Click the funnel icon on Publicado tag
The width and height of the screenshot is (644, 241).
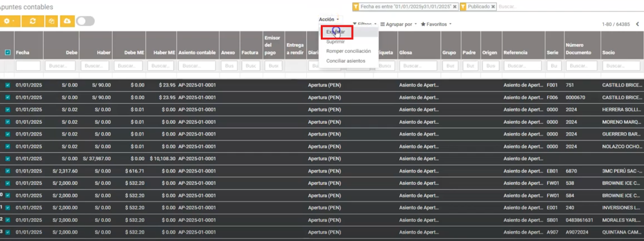tap(463, 7)
